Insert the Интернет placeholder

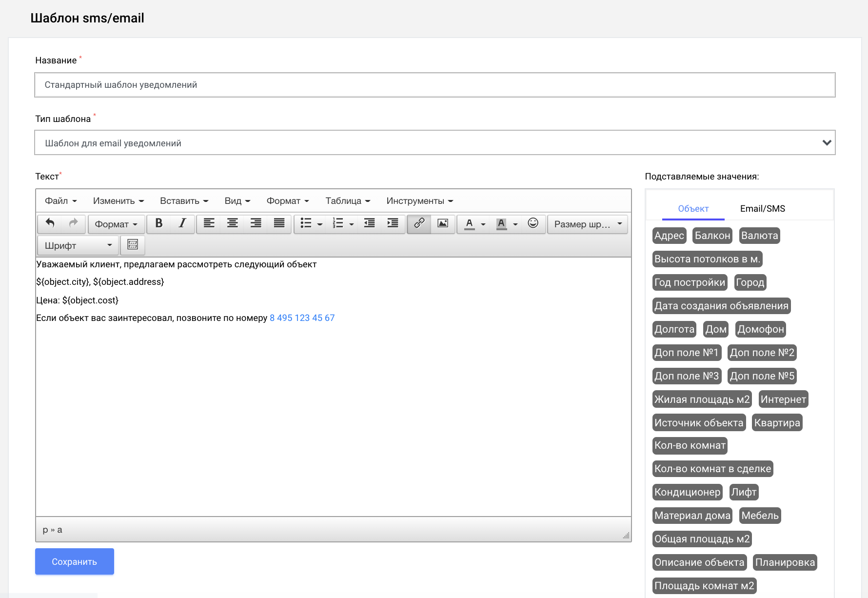pos(783,399)
